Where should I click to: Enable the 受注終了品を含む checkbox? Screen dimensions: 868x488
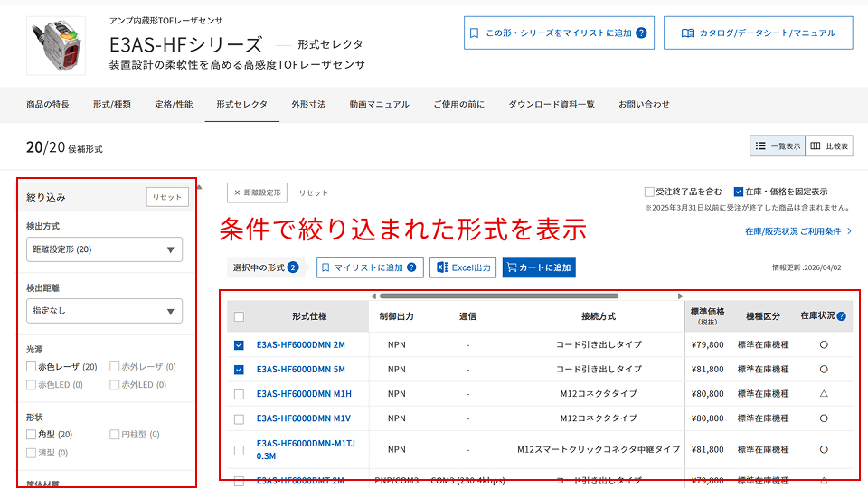[x=649, y=192]
